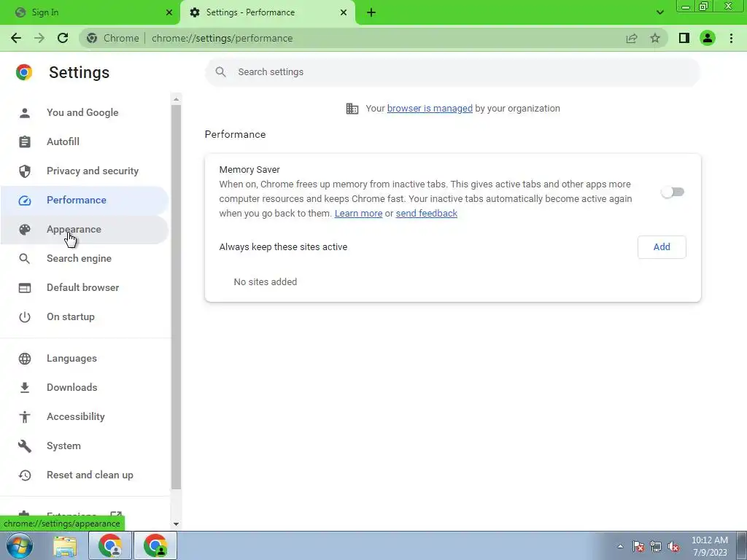The height and width of the screenshot is (560, 747).
Task: Open the side panel icon
Action: click(x=684, y=38)
